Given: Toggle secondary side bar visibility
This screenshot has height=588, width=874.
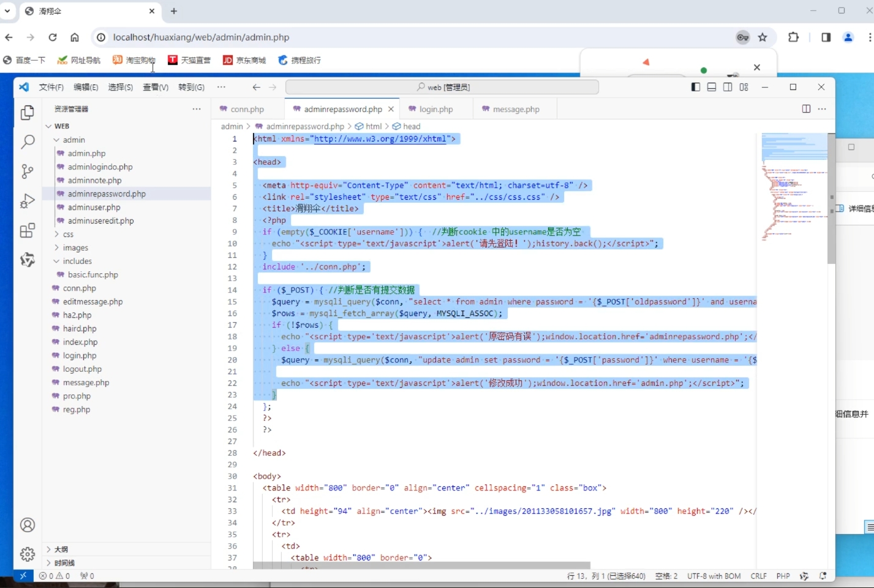Looking at the screenshot, I should pyautogui.click(x=728, y=87).
